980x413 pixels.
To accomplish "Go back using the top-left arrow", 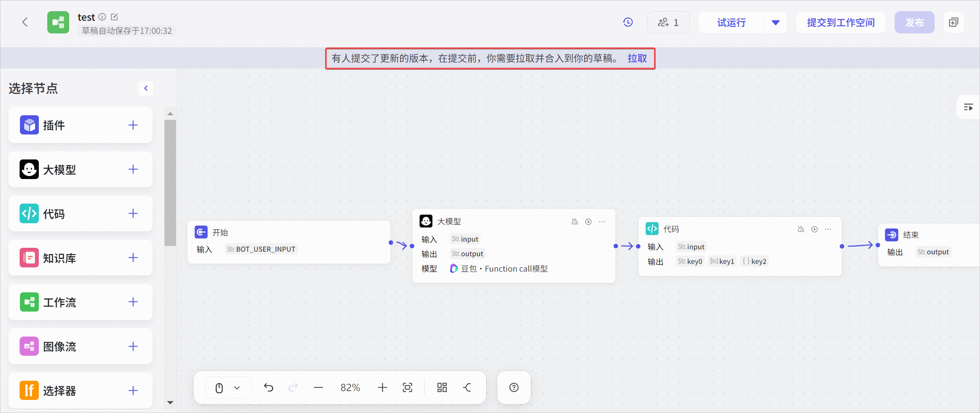I will [25, 22].
